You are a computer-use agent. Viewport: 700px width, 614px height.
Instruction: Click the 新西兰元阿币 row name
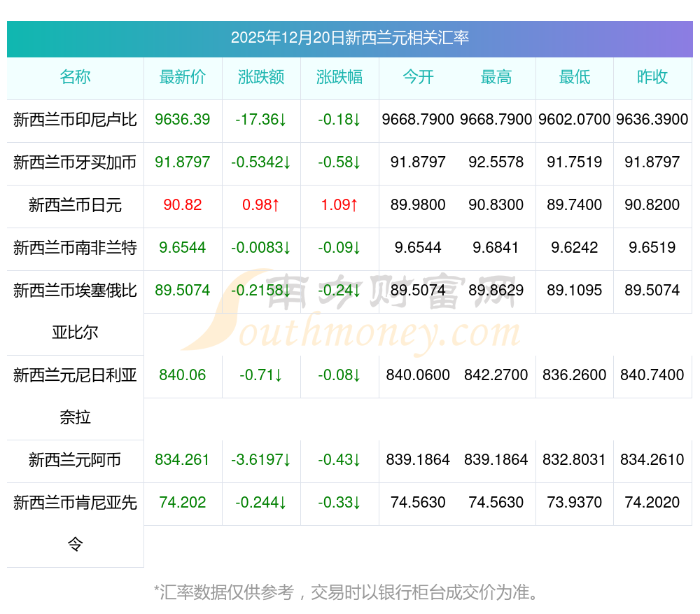tap(75, 460)
